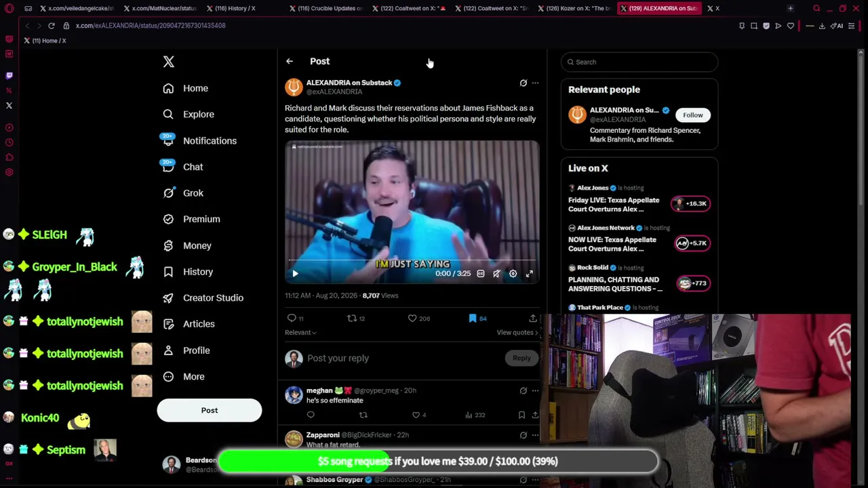868x488 pixels.
Task: Unmute the video
Action: pos(497,274)
